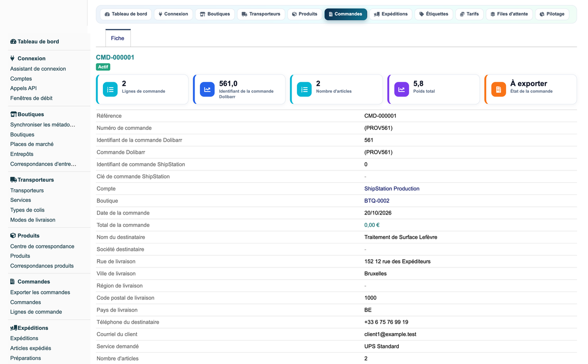Open Services under Transporteurs in sidebar
The height and width of the screenshot is (364, 588).
[x=21, y=200]
